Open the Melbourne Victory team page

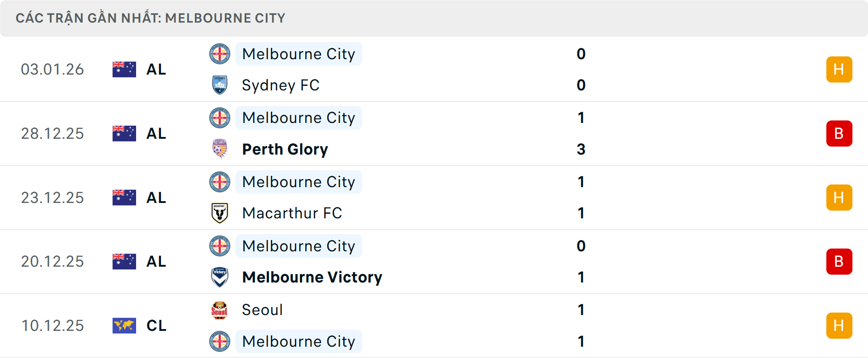point(312,277)
